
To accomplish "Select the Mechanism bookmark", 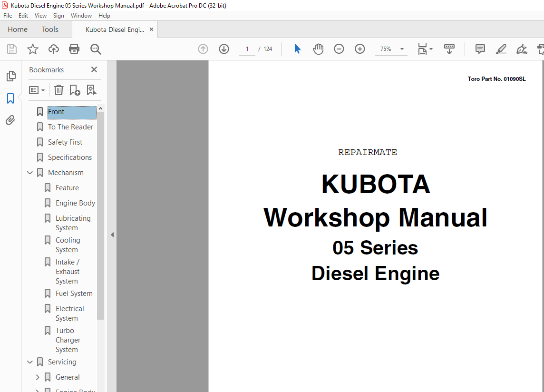I will tap(66, 173).
